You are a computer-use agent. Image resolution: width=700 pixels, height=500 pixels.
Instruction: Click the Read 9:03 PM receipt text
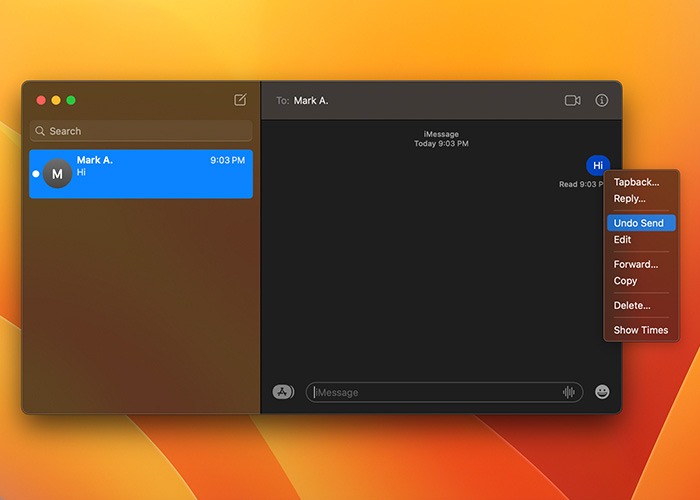click(581, 184)
